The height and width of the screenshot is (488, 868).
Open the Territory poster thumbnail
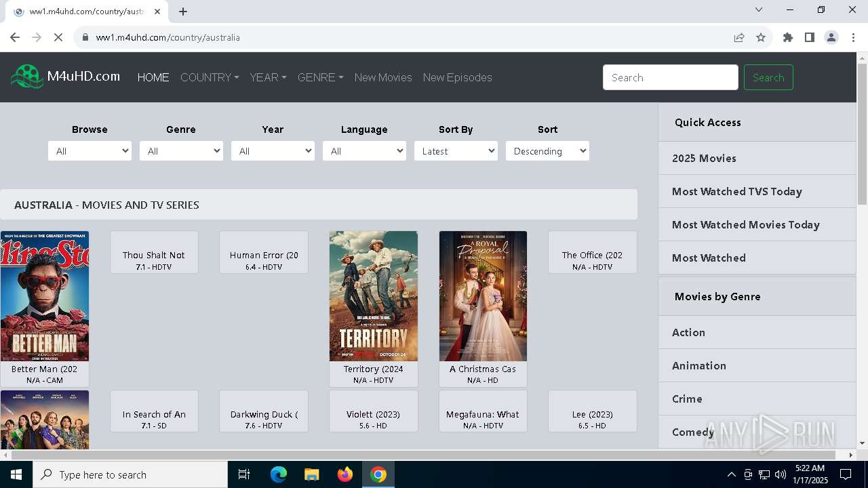374,296
